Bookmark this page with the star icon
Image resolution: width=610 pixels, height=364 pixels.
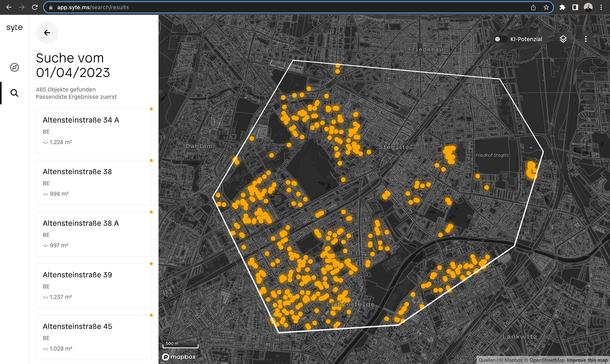point(546,7)
